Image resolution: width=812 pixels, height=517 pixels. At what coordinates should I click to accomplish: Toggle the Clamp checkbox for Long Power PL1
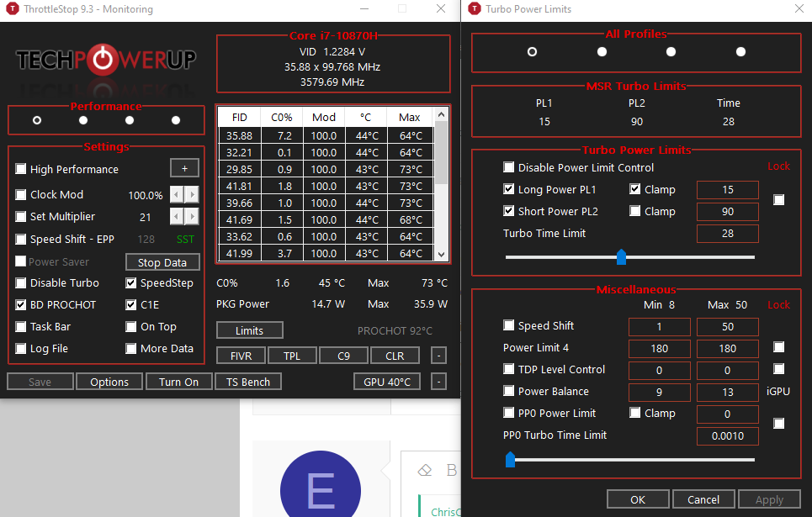pos(635,189)
